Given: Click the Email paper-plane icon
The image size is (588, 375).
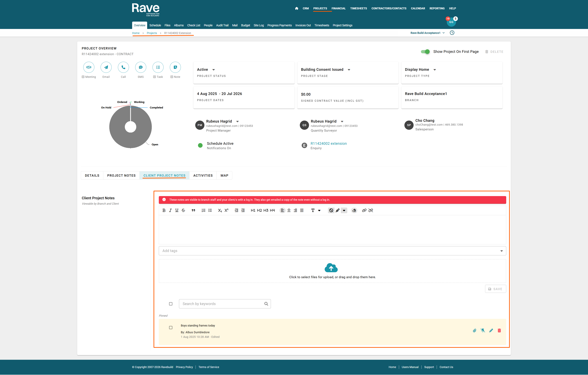Looking at the screenshot, I should tap(106, 67).
